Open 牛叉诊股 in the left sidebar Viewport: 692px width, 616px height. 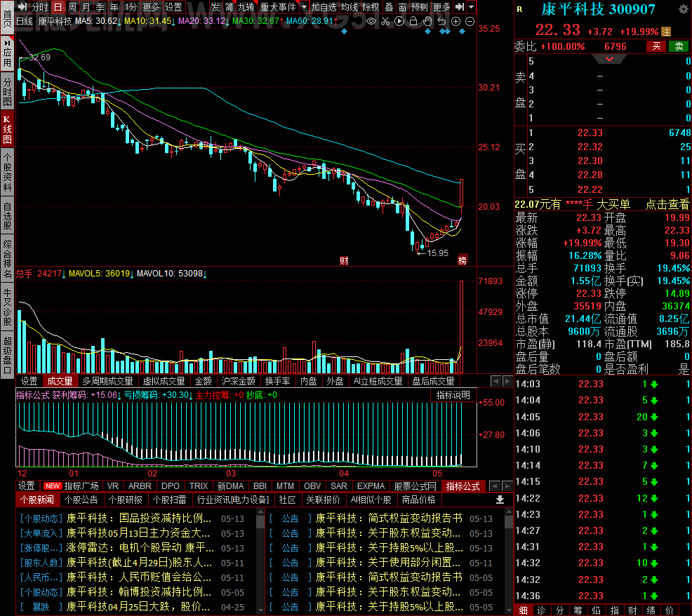coord(7,307)
